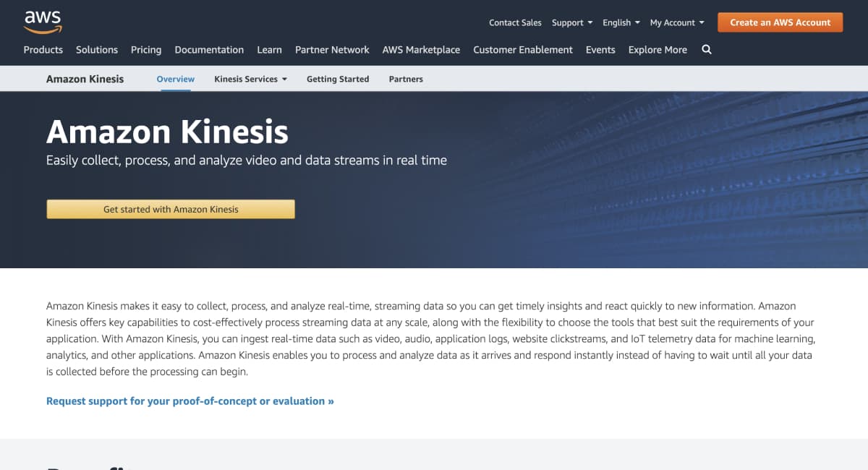This screenshot has width=868, height=470.
Task: Open the Partners tab
Action: 406,79
